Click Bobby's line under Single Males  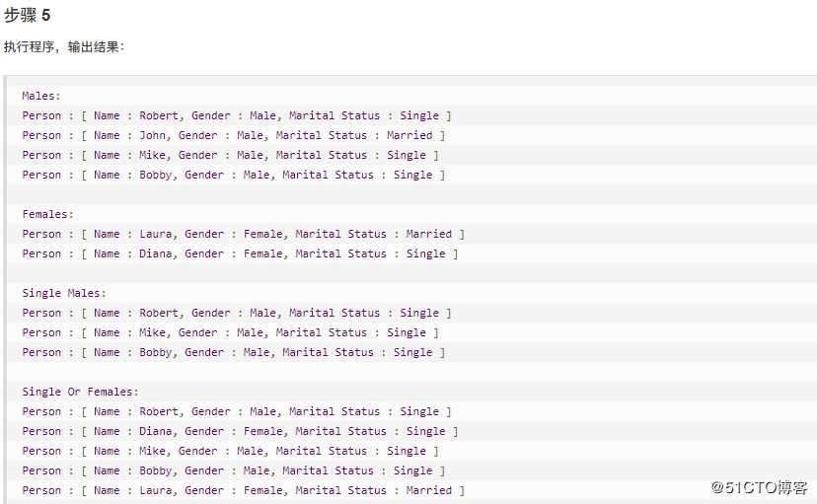coord(233,352)
